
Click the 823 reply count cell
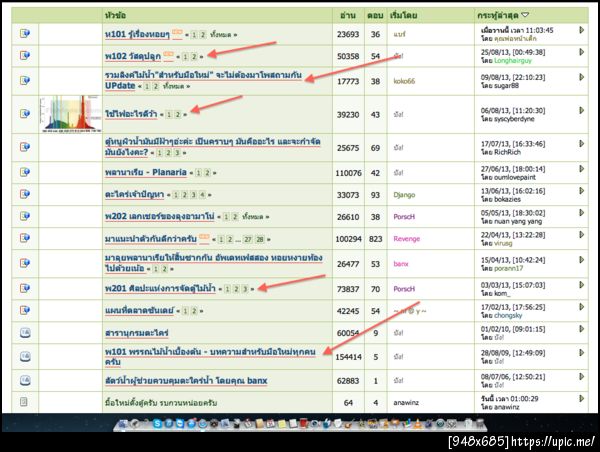click(x=375, y=239)
